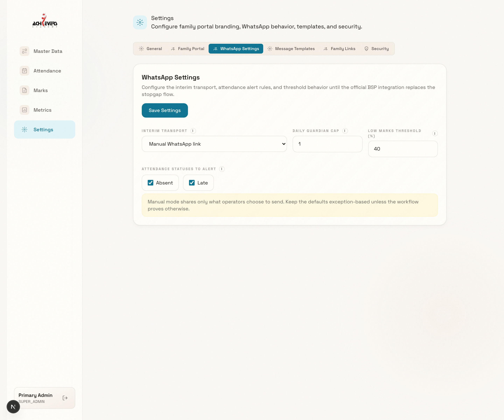Click the Attendance Statuses info icon
504x420 pixels.
222,169
